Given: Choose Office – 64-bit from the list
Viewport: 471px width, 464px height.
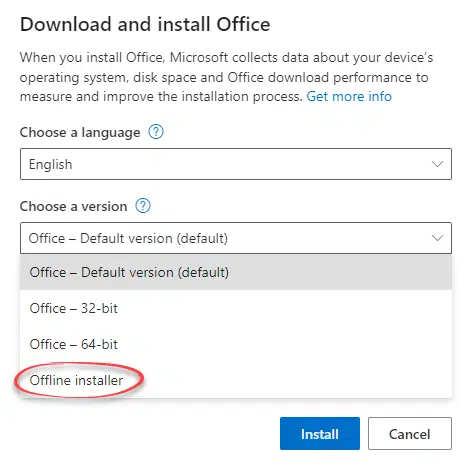Looking at the screenshot, I should 236,344.
